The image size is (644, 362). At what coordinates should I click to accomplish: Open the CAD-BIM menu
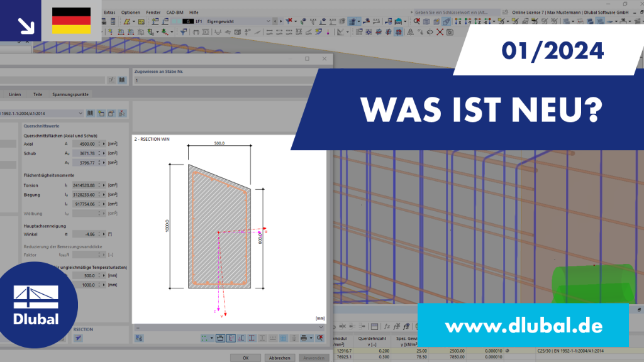click(x=175, y=13)
